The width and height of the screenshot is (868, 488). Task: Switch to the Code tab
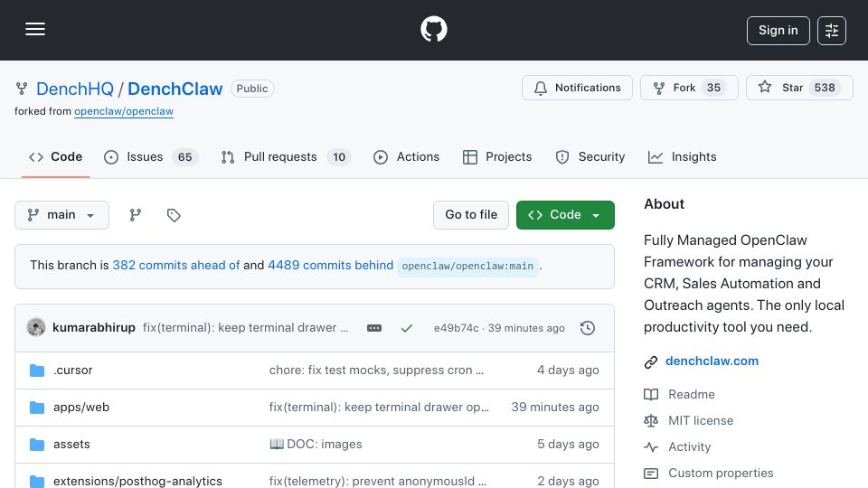[x=55, y=157]
